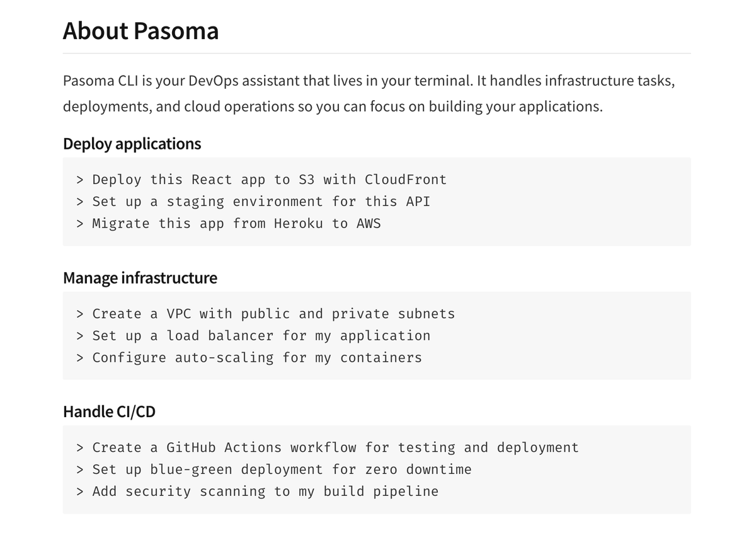Click the 'Migrate this app from Heroku' line
Viewport: 756px width, 535px height.
pos(229,224)
